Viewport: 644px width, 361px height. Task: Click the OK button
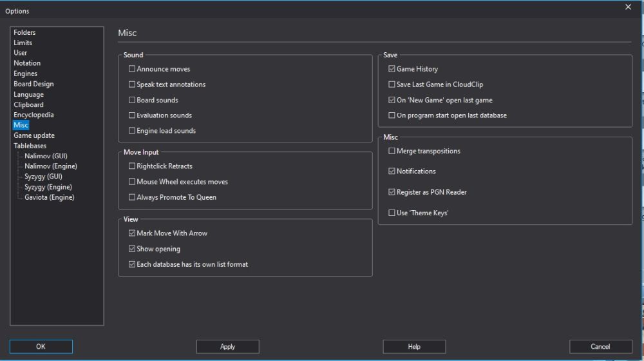point(41,347)
